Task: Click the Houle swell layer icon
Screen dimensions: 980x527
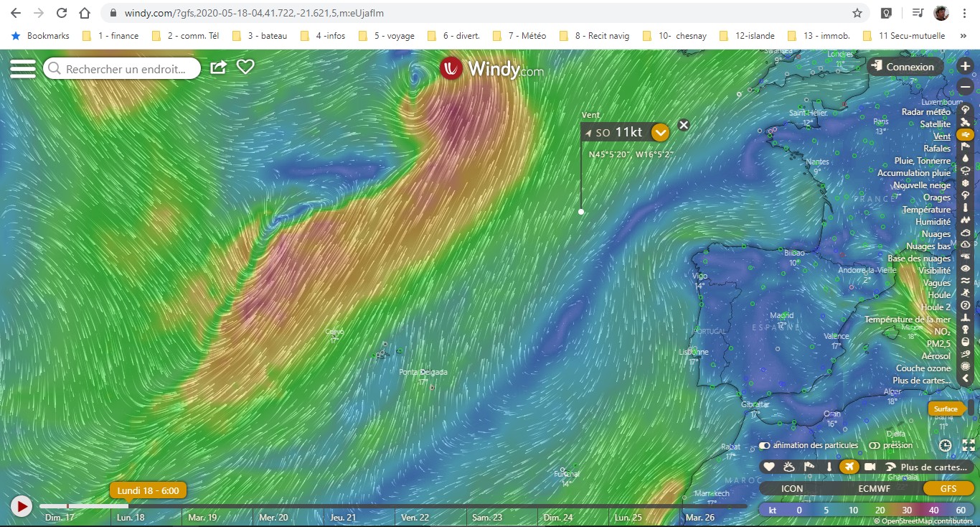Action: 965,294
